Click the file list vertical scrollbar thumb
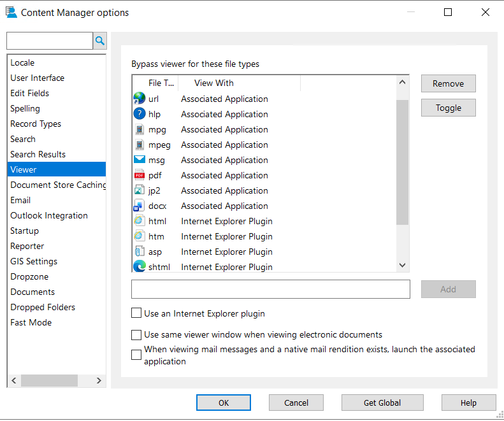 pyautogui.click(x=402, y=162)
